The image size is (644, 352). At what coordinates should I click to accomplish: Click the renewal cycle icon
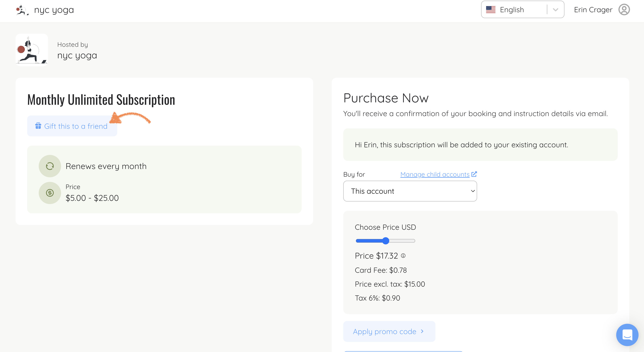point(50,166)
